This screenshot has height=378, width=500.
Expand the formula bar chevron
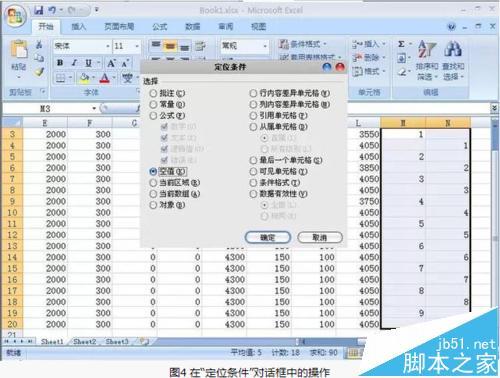click(495, 108)
